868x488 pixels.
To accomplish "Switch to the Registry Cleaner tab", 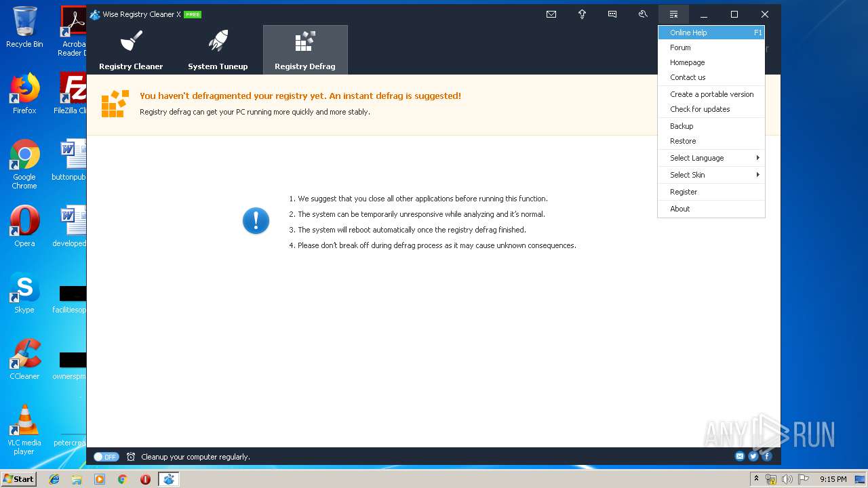I will pyautogui.click(x=131, y=50).
